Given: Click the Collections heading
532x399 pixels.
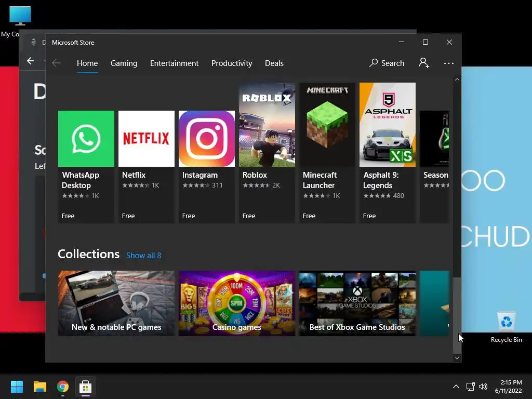Looking at the screenshot, I should pyautogui.click(x=88, y=254).
